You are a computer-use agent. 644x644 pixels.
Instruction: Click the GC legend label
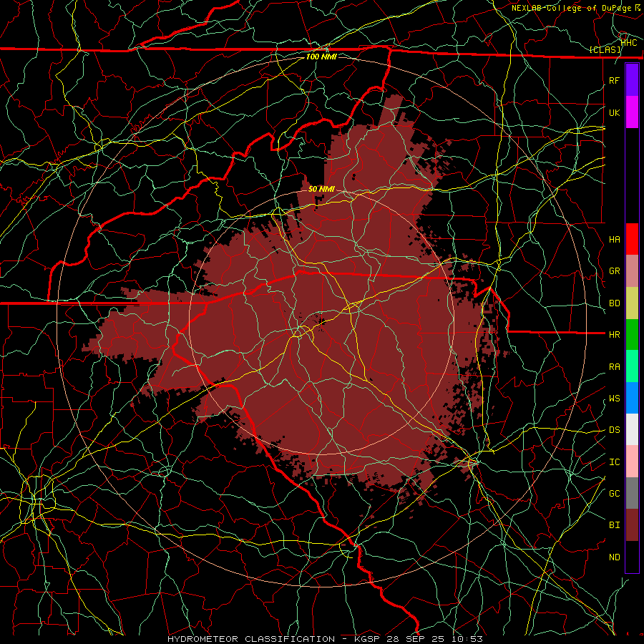pyautogui.click(x=615, y=494)
